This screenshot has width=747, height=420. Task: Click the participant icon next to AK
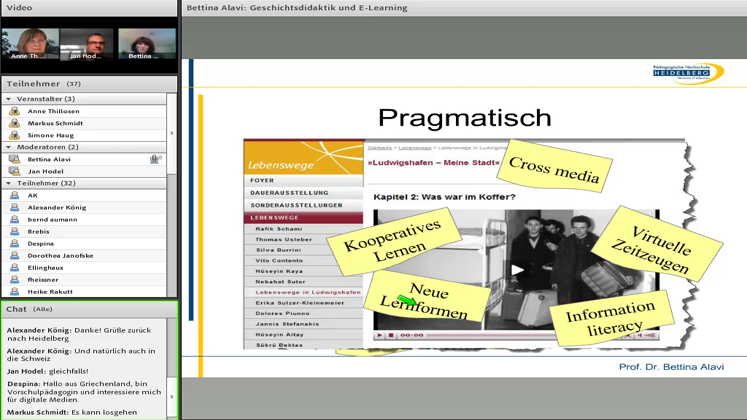(x=14, y=195)
